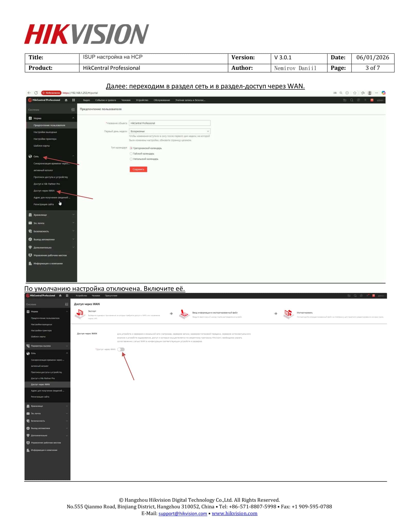Open the browser three-dots menu
411x532 pixels.
tap(376, 93)
